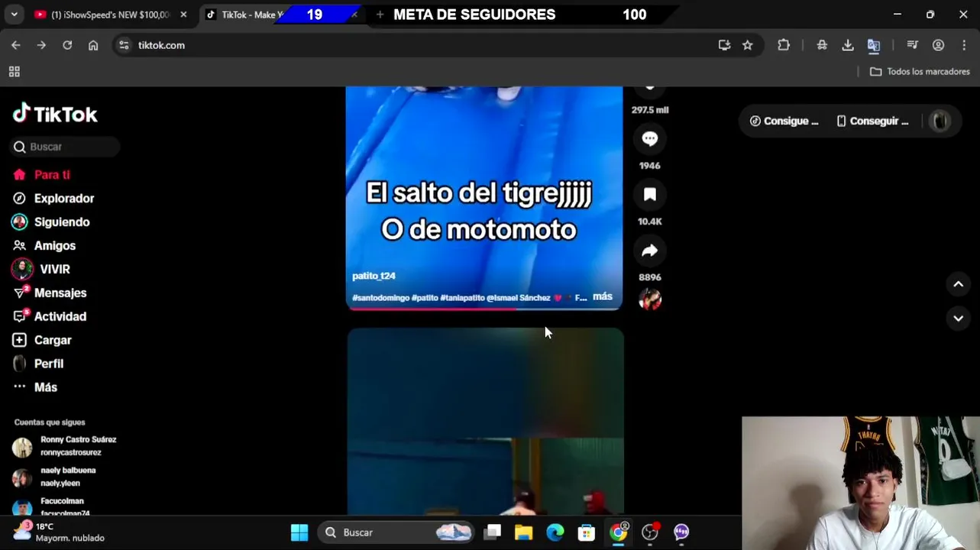Open the comments bubble icon
980x550 pixels.
650,139
